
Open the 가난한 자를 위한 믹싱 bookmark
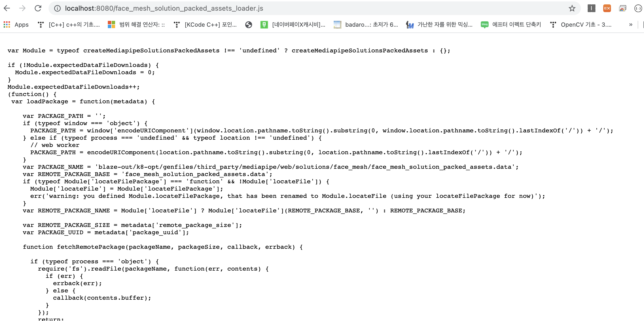[439, 24]
